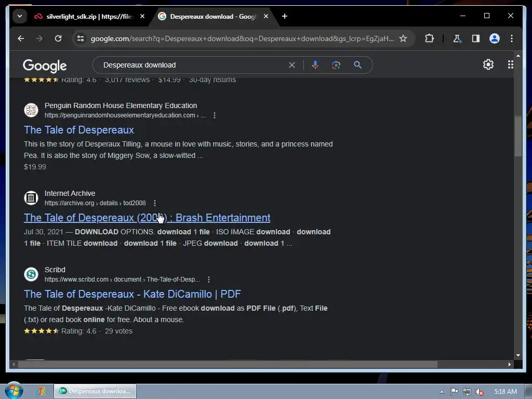Click horizontal scroll right arrow
Image resolution: width=532 pixels, height=399 pixels.
pyautogui.click(x=509, y=364)
